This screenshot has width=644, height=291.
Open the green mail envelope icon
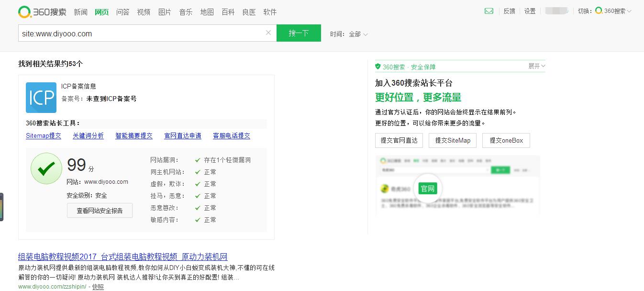pos(489,11)
